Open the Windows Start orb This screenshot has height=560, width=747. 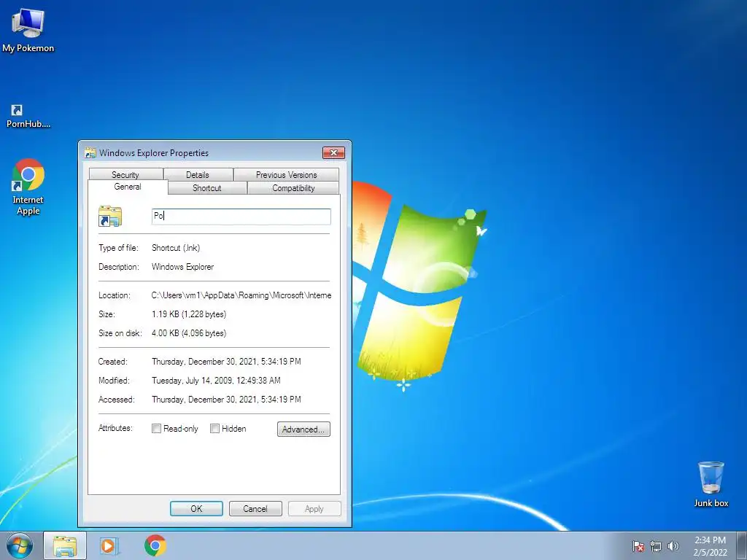[x=20, y=545]
